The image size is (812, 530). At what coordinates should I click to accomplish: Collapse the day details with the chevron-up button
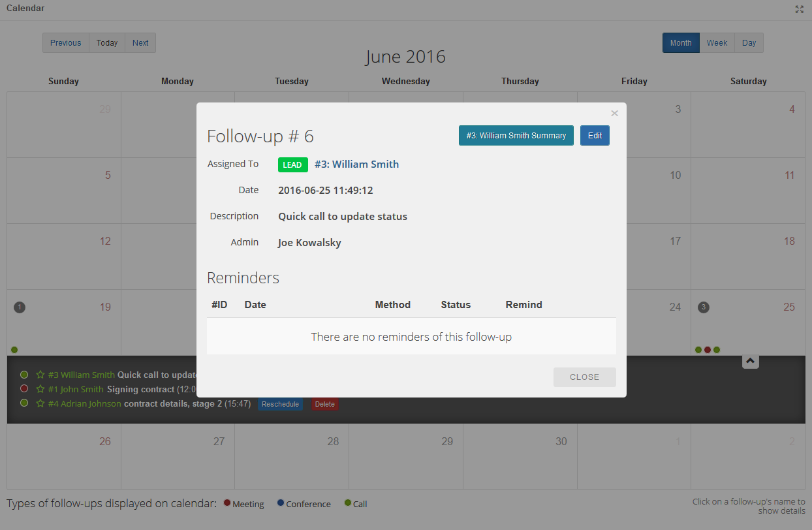pyautogui.click(x=751, y=360)
